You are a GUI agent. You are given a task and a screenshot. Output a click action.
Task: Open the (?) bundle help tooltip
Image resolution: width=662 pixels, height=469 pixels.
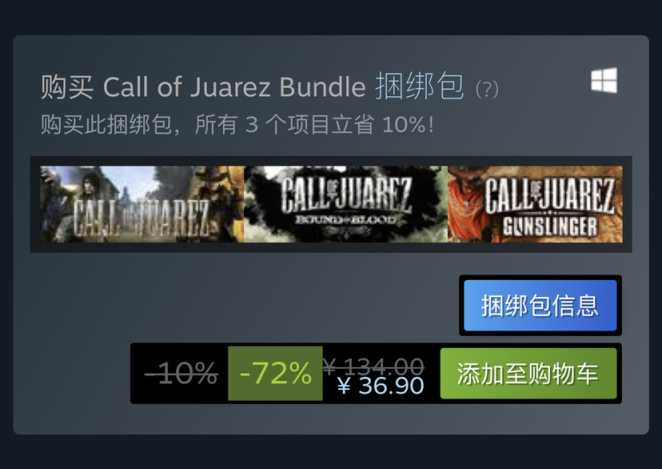click(x=487, y=89)
